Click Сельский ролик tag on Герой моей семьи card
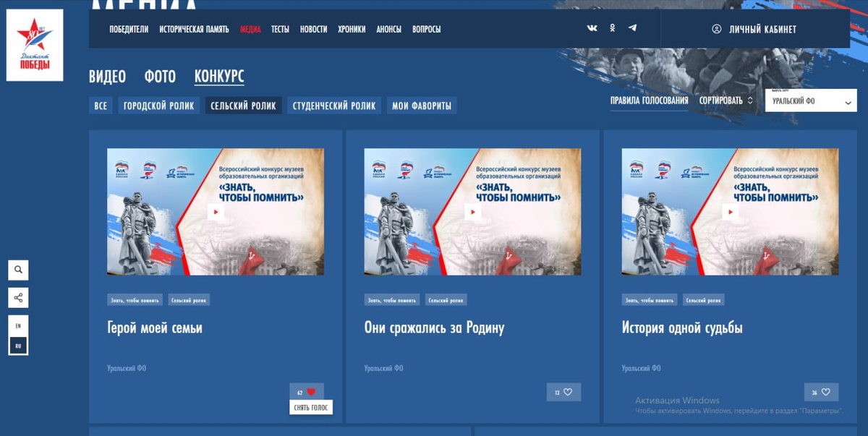Viewport: 868px width, 436px height. point(189,300)
